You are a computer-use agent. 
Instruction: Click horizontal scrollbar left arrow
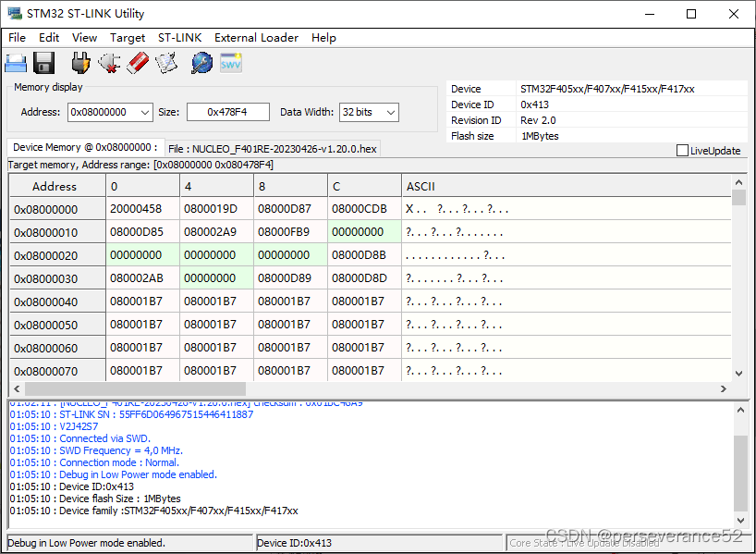coord(17,389)
